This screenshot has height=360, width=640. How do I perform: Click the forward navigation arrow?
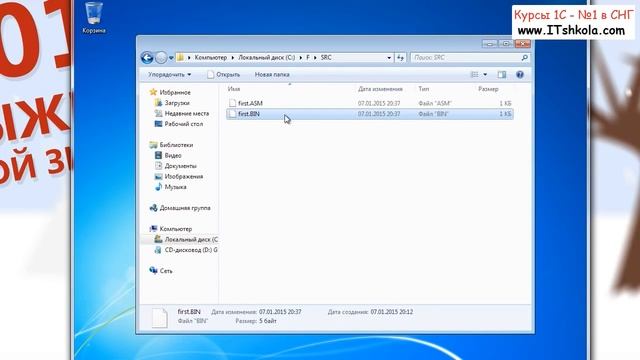coord(161,58)
